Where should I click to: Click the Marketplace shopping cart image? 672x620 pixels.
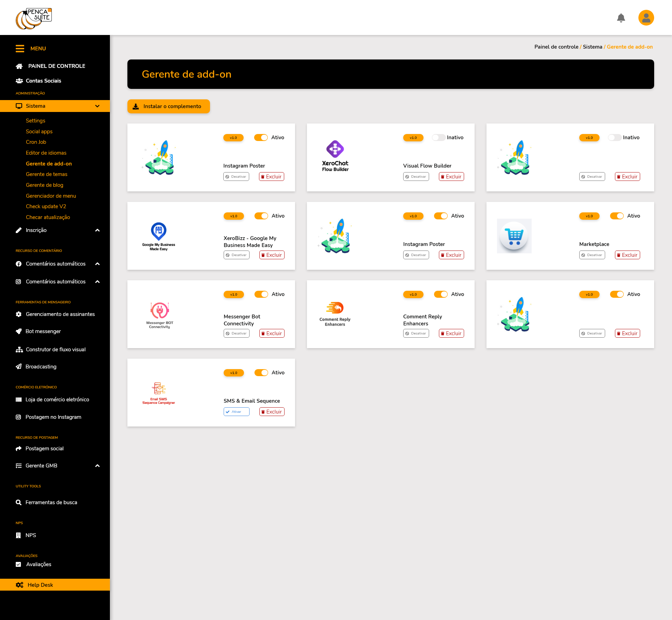(514, 236)
